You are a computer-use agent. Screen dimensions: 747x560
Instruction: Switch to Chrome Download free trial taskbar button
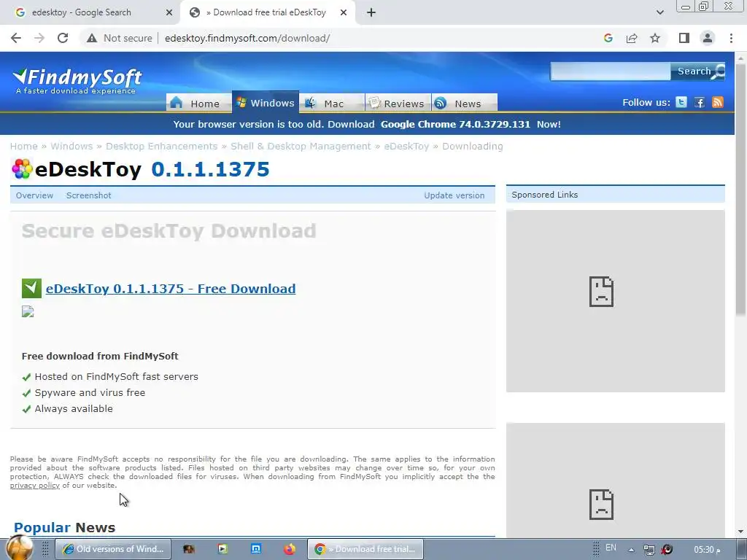click(x=365, y=549)
